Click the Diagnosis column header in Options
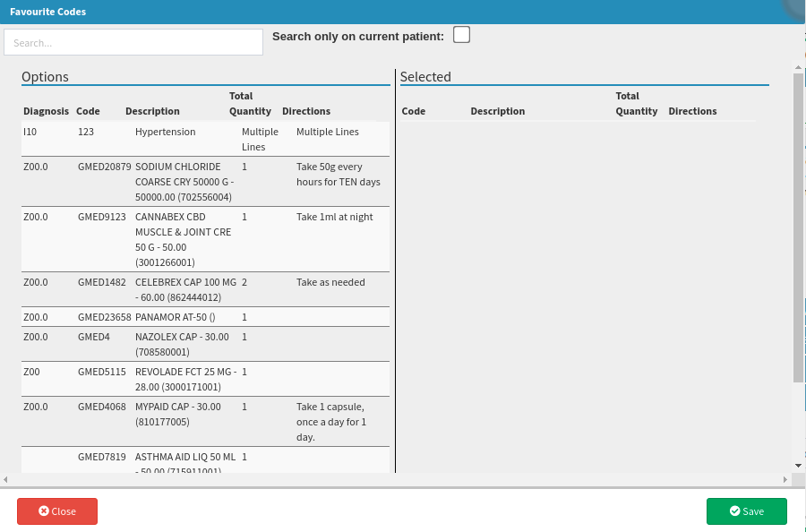Screen dimensions: 806x532 [x=46, y=111]
